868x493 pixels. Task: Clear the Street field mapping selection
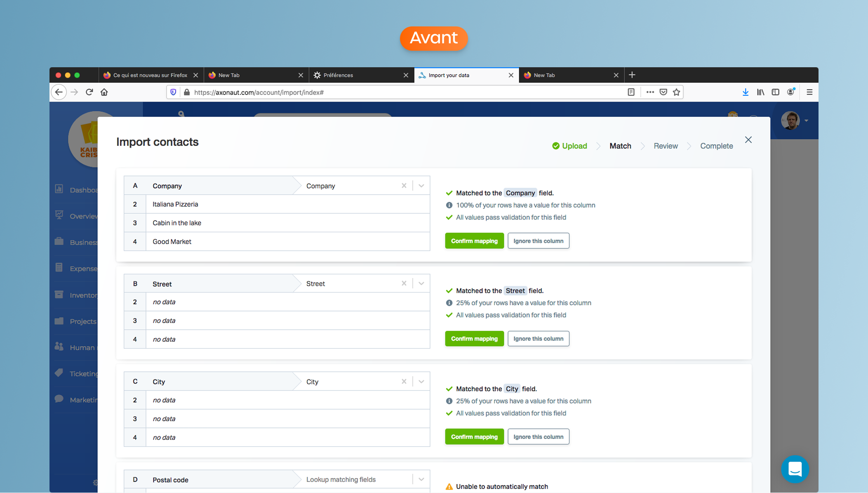tap(404, 283)
